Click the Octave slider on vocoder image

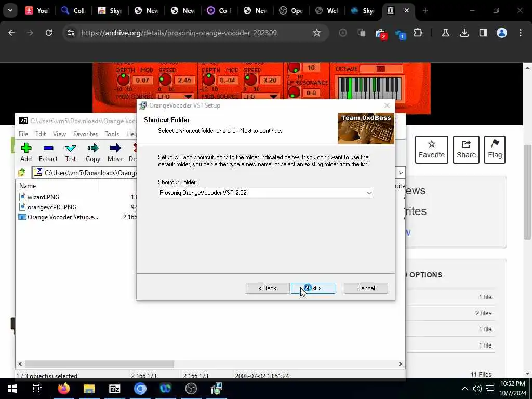[381, 69]
